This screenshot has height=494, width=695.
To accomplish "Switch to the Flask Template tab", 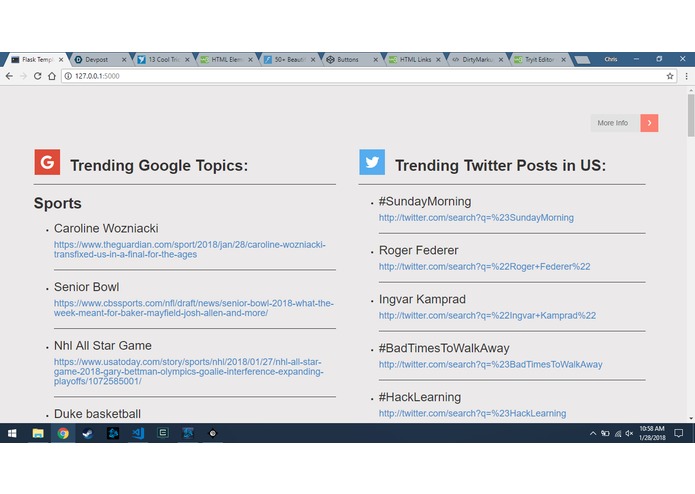I will 36,59.
